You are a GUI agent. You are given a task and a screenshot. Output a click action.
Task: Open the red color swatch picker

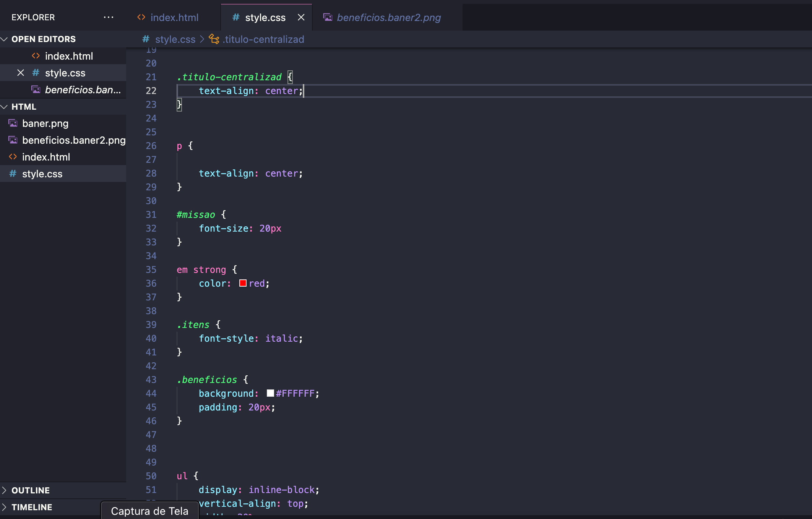243,283
